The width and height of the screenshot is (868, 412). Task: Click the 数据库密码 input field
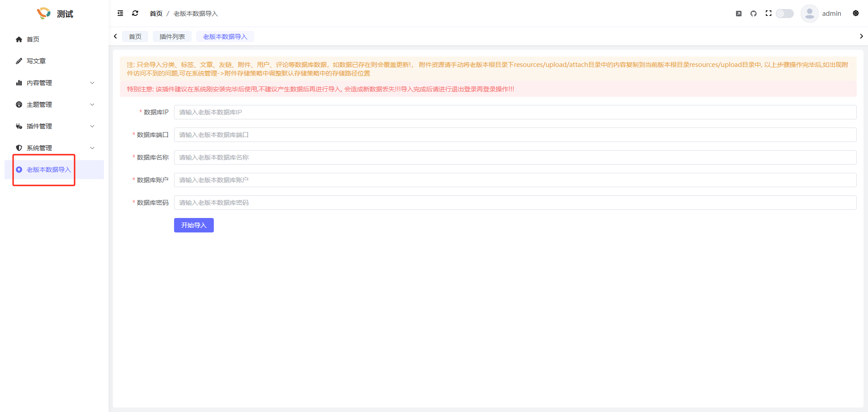pos(515,203)
